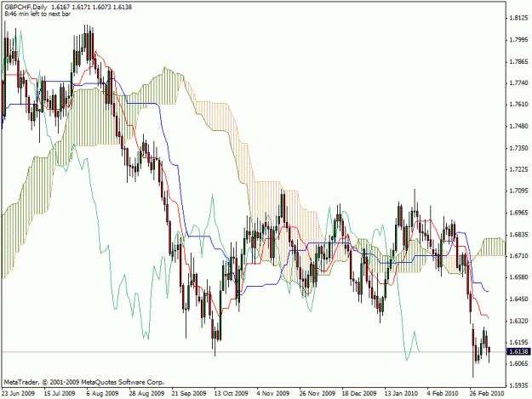Click the 26 Nov 2009 date label
Image resolution: width=532 pixels, height=399 pixels.
tap(317, 393)
